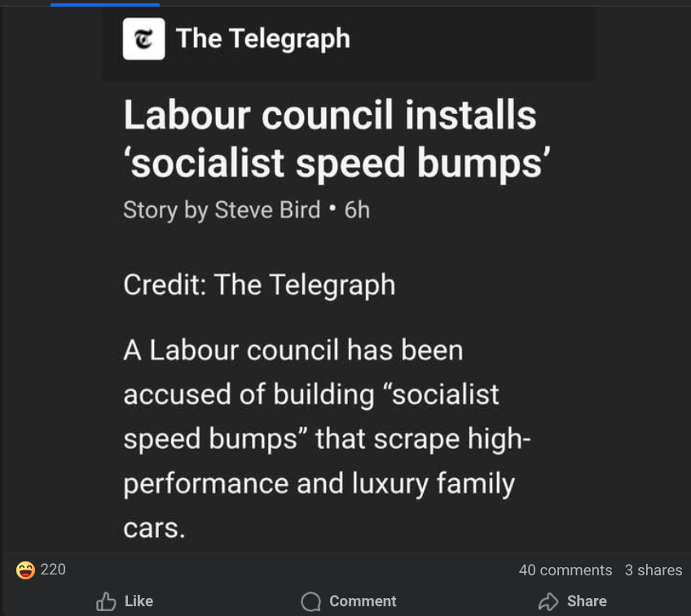This screenshot has width=691, height=616.
Task: Click The Telegraph logo icon
Action: tap(143, 39)
